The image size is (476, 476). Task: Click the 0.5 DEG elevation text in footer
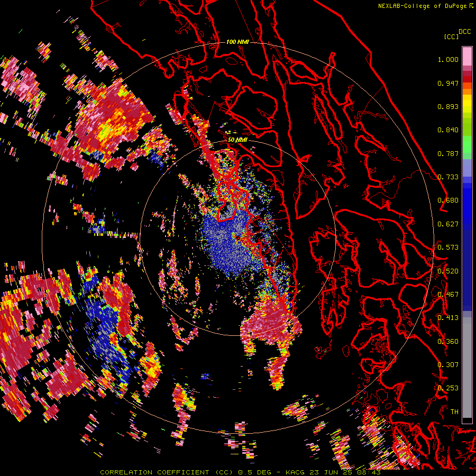click(x=255, y=472)
